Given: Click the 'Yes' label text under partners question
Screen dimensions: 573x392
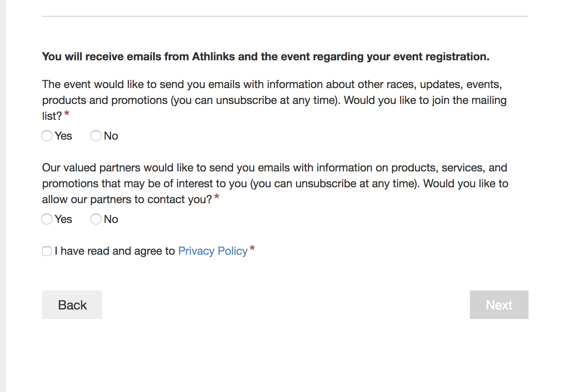Looking at the screenshot, I should tap(63, 219).
